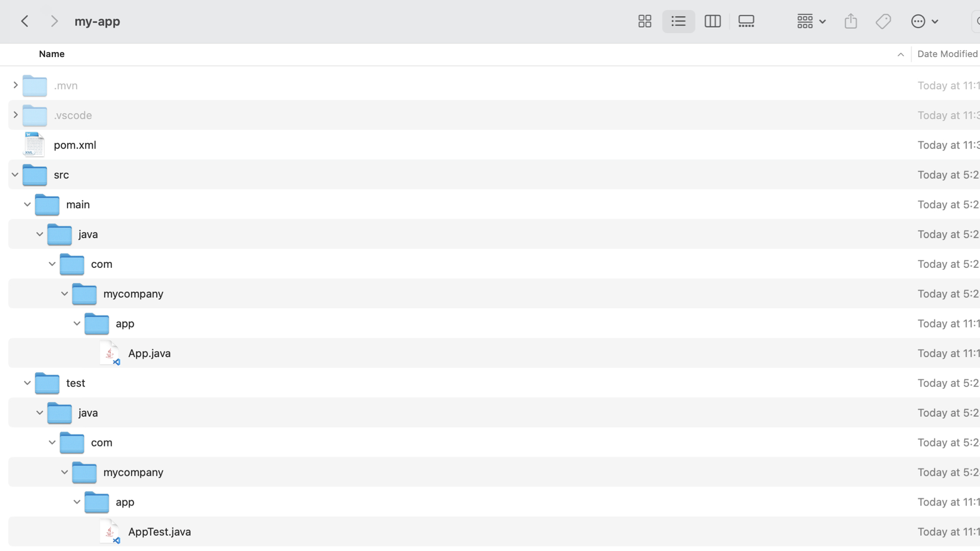
Task: Open the group-by options dropdown
Action: point(811,21)
